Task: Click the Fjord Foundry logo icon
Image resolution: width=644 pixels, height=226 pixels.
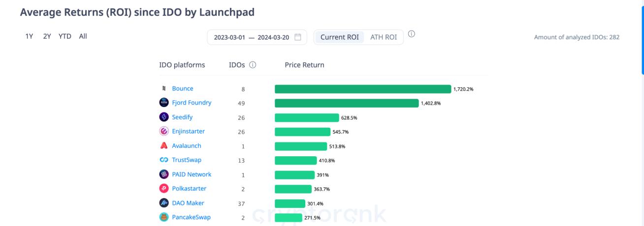Action: point(164,103)
